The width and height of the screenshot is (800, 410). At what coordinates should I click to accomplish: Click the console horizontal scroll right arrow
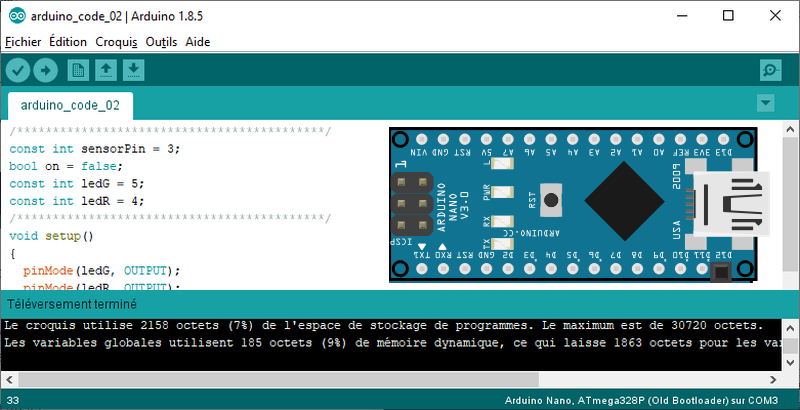tap(773, 379)
